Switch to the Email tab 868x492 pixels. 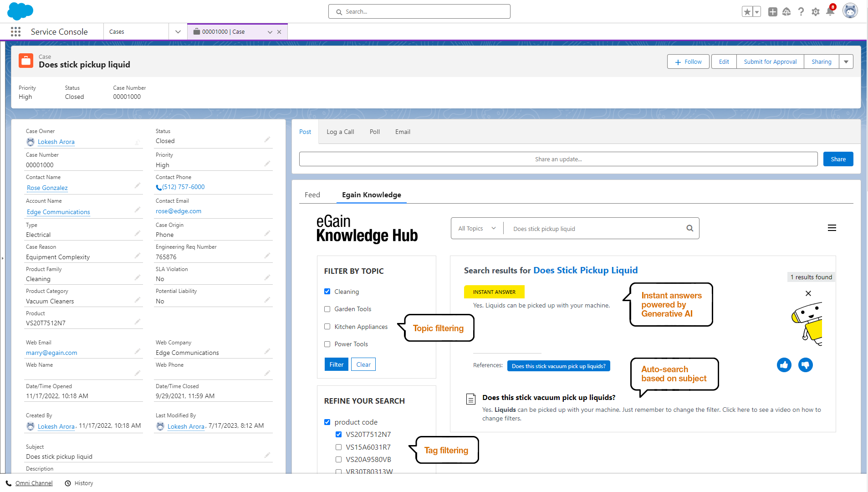pos(403,132)
